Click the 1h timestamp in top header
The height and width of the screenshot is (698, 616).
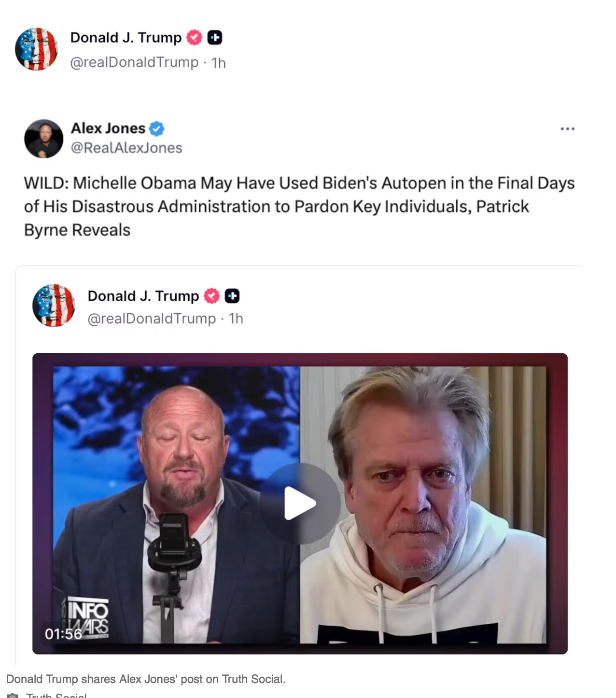pos(219,63)
